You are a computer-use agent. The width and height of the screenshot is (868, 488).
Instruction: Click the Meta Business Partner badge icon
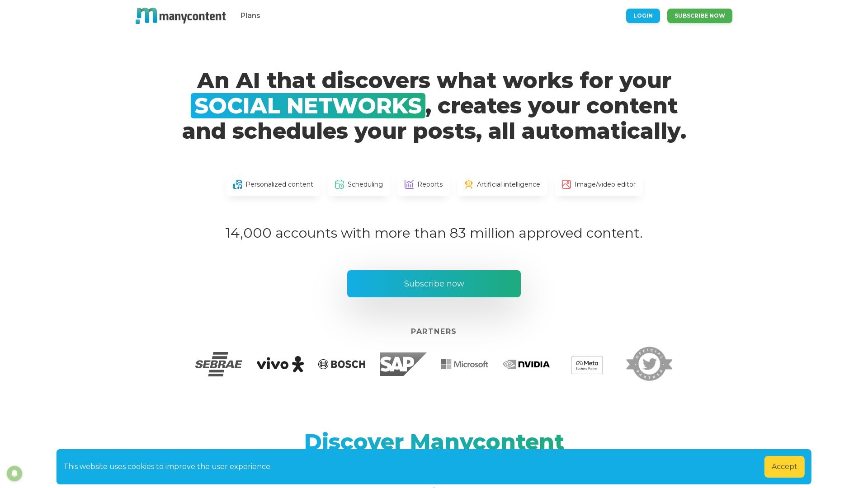click(587, 364)
